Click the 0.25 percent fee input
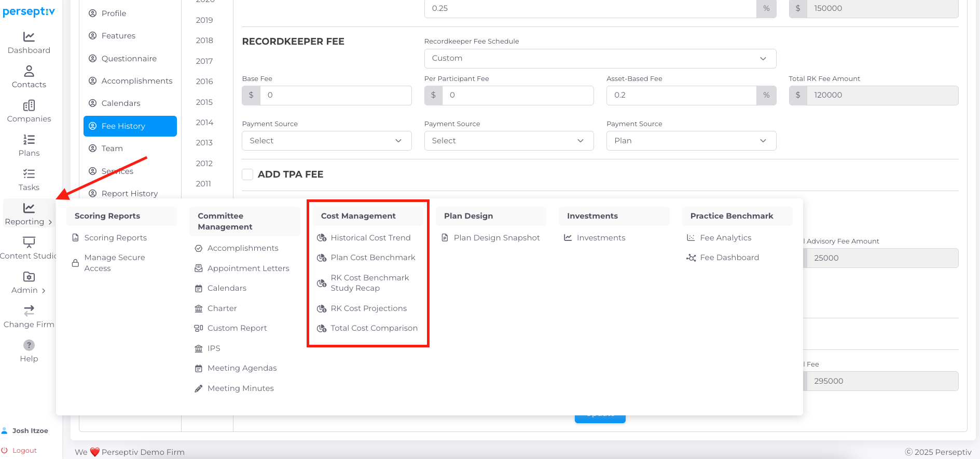980x459 pixels. pos(590,8)
